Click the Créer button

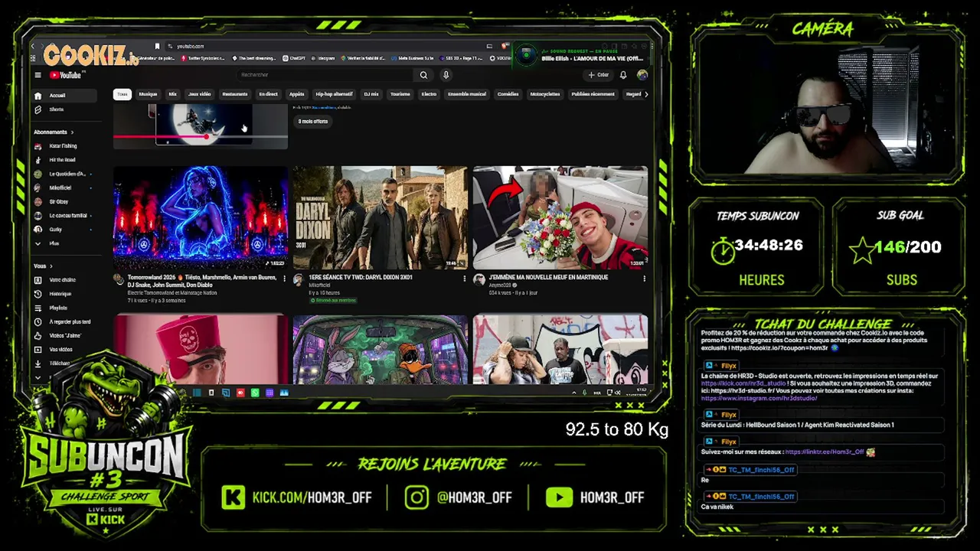(599, 75)
